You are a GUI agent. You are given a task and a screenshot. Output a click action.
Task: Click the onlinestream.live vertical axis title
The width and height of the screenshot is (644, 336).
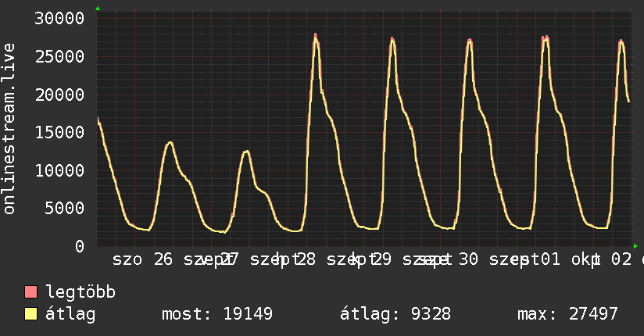pyautogui.click(x=9, y=129)
